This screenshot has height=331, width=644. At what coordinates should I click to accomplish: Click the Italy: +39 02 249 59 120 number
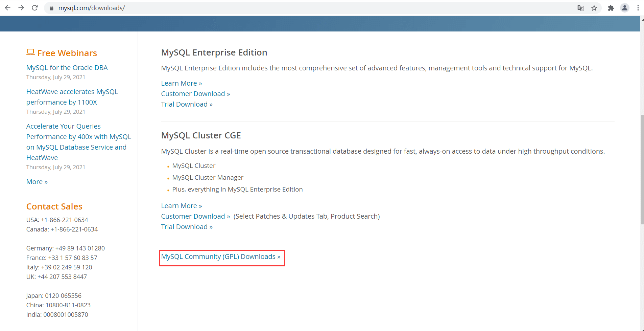(x=59, y=267)
